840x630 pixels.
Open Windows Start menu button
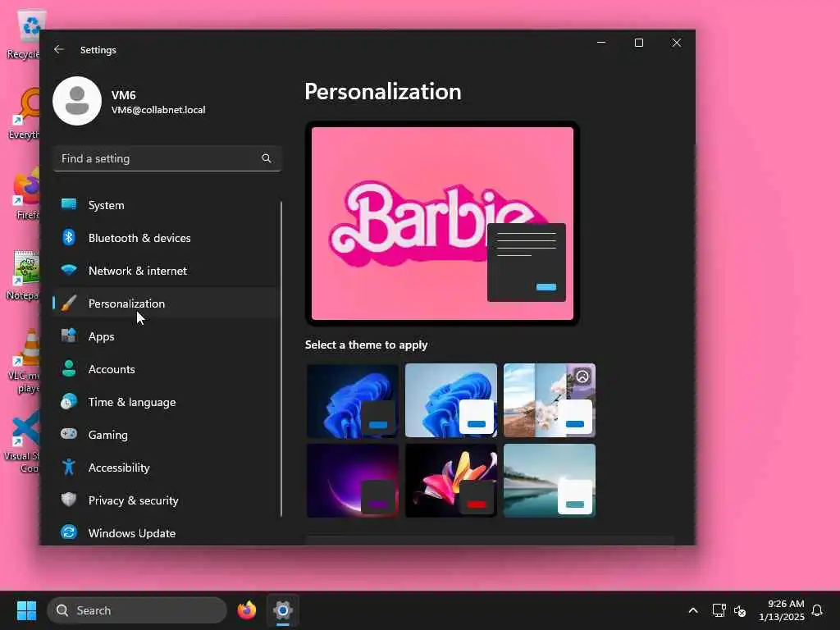pos(26,610)
